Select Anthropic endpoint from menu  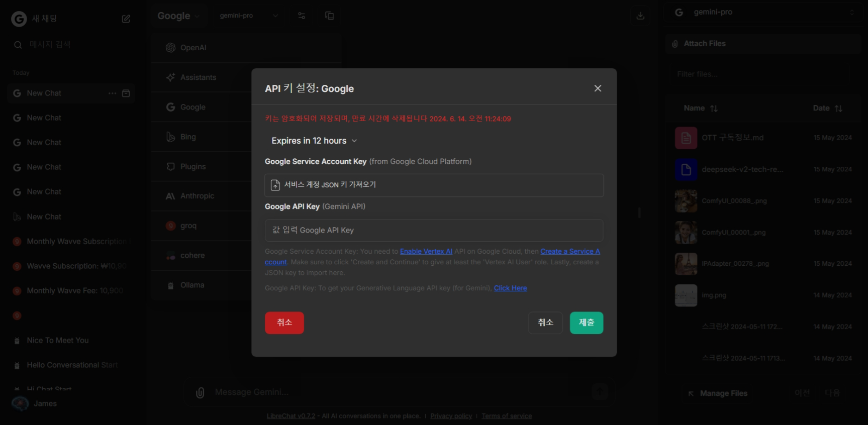pyautogui.click(x=201, y=196)
